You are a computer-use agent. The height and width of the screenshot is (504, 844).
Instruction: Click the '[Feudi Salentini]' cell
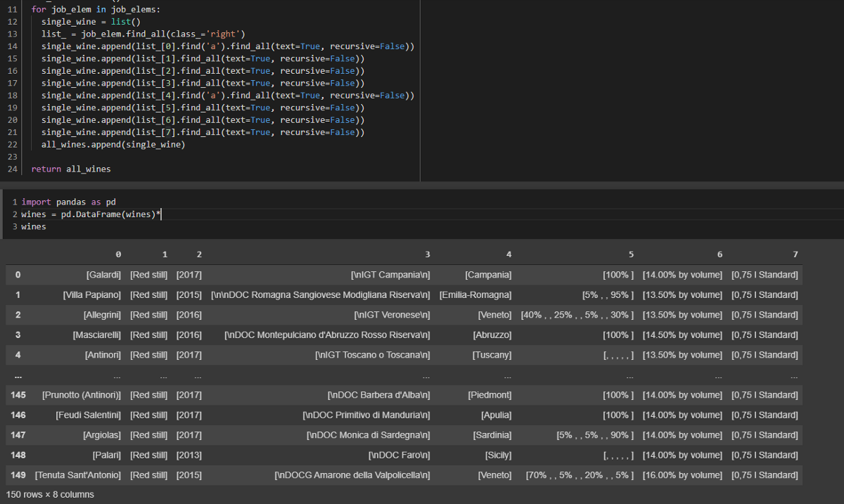89,415
